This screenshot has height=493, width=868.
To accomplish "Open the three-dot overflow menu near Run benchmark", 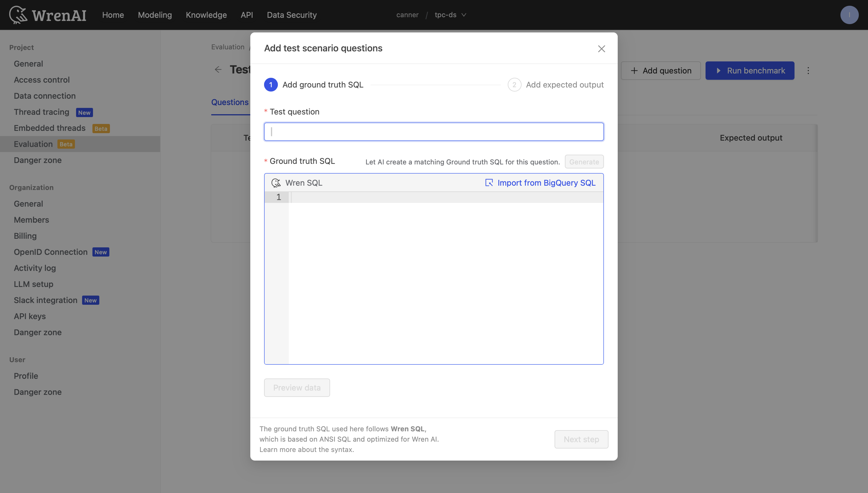I will point(808,70).
